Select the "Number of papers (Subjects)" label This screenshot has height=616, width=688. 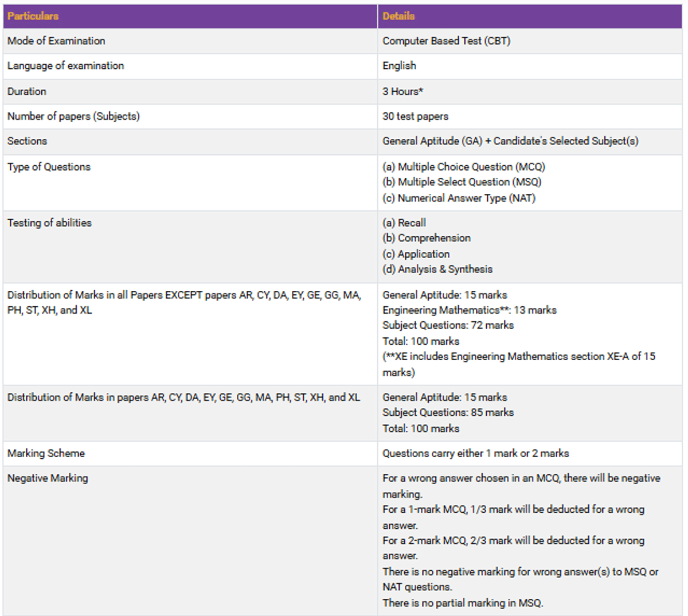pos(73,116)
